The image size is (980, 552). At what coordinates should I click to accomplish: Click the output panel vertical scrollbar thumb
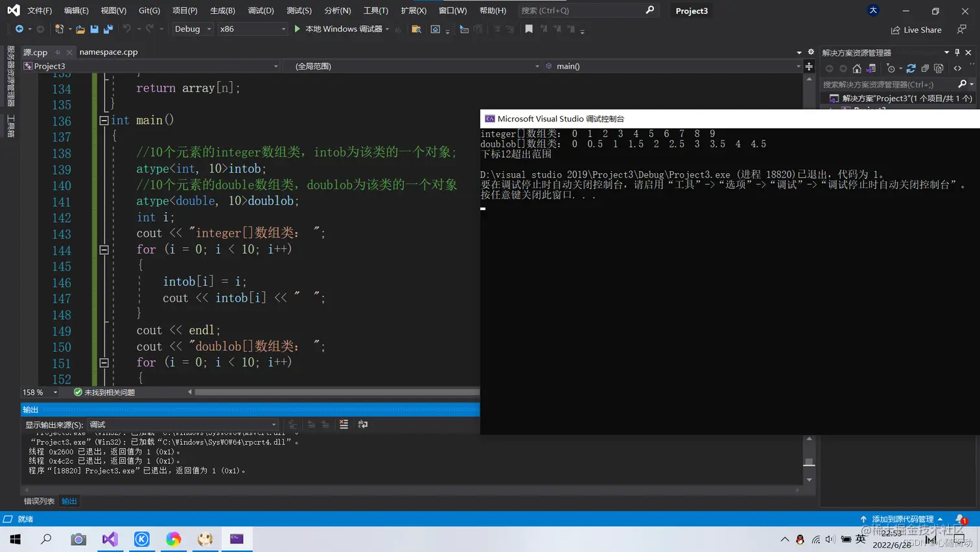pyautogui.click(x=809, y=462)
